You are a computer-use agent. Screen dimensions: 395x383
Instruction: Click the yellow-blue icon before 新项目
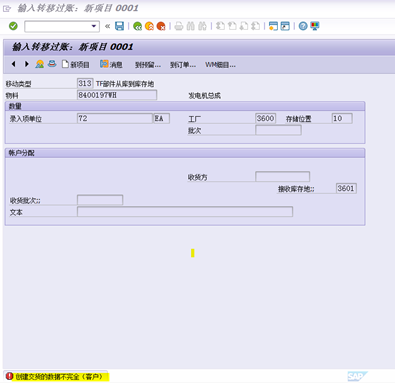40,64
